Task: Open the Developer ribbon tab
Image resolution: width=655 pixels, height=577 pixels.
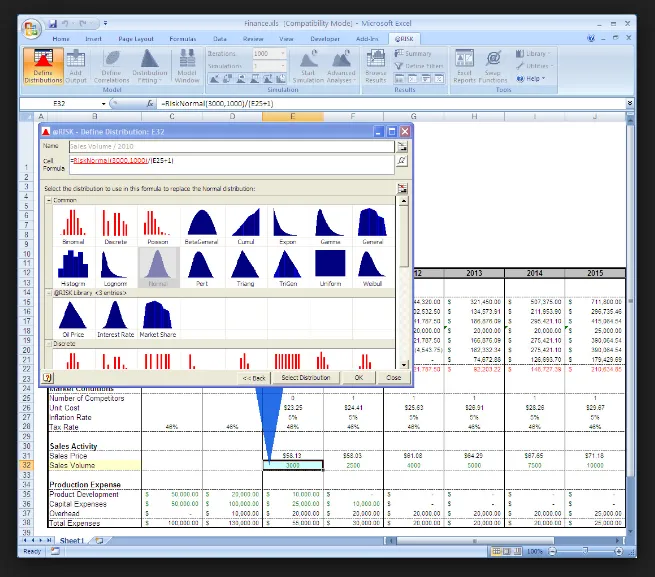Action: click(325, 39)
